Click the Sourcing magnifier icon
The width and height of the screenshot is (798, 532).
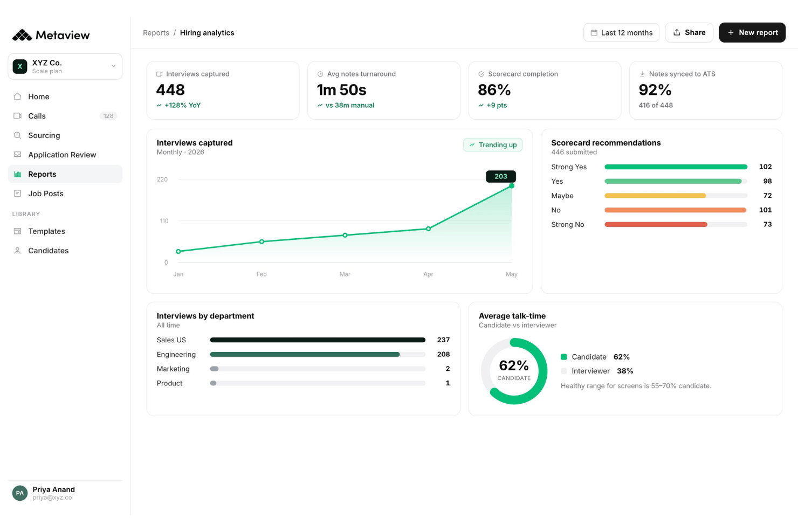click(17, 135)
